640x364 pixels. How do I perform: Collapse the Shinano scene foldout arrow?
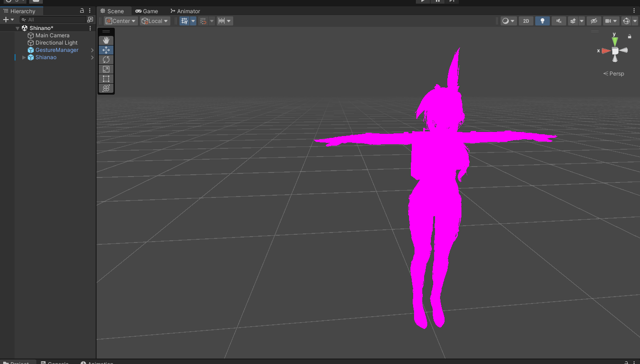click(18, 28)
